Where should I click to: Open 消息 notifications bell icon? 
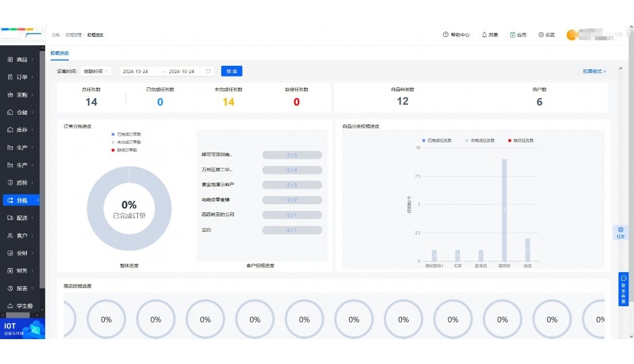pos(484,35)
